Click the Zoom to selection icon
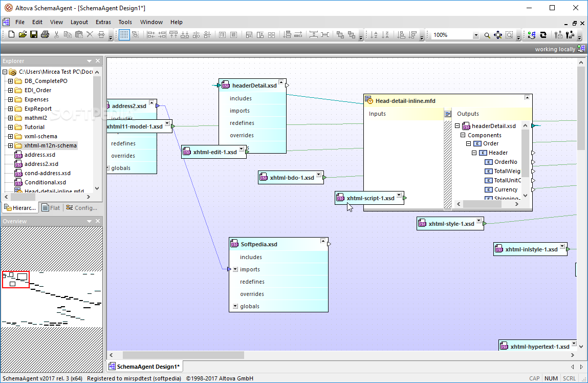Screen dimensions: 588x383 pos(509,35)
